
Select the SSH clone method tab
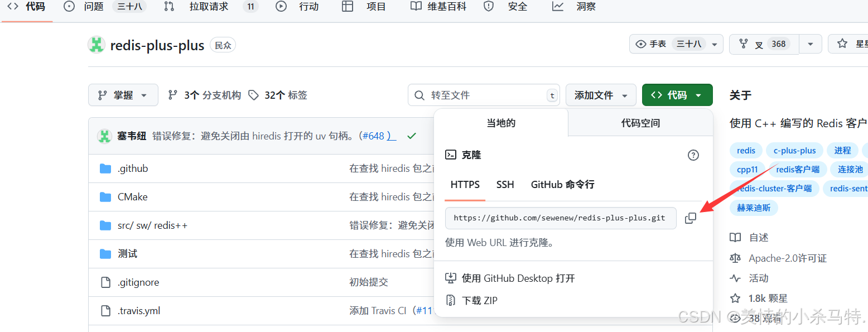pos(505,185)
